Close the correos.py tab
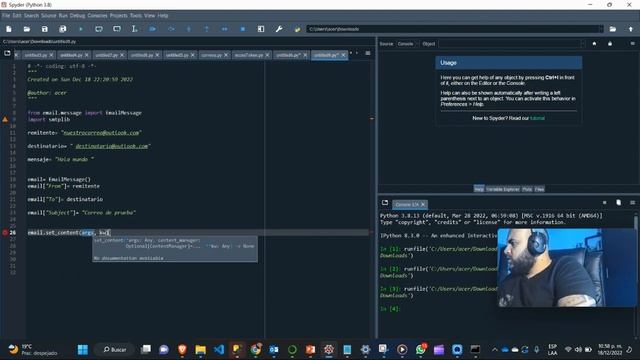The height and width of the screenshot is (360, 640). (x=226, y=55)
